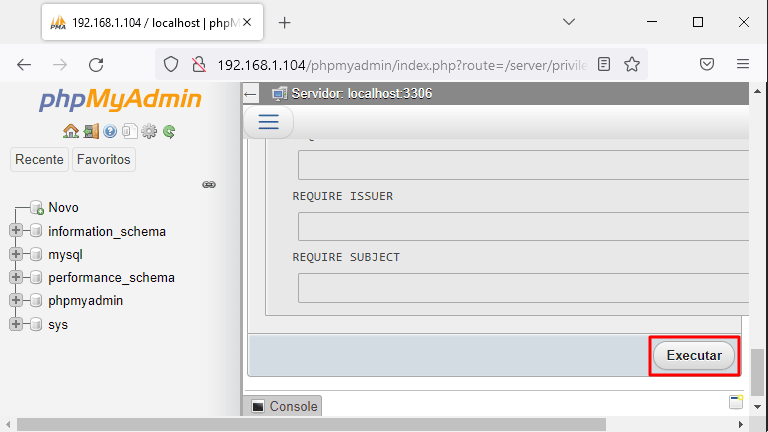
Task: Click the server icon beside Servidor
Action: click(280, 94)
